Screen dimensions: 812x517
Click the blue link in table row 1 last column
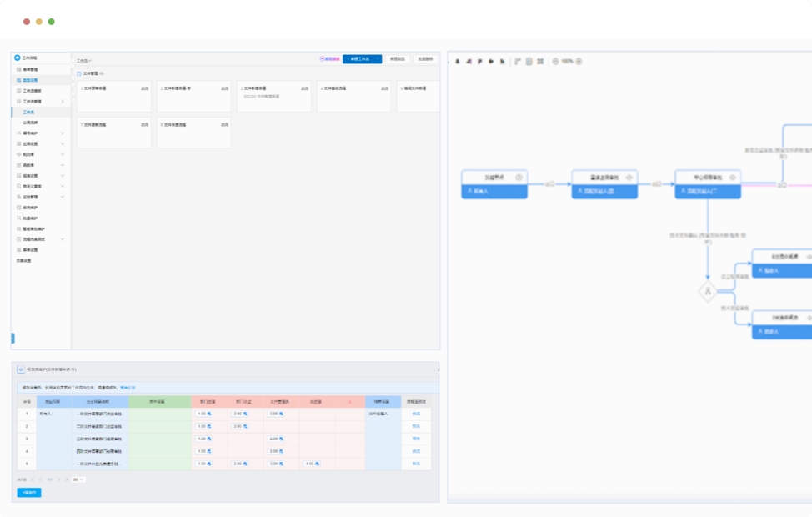[x=416, y=414]
